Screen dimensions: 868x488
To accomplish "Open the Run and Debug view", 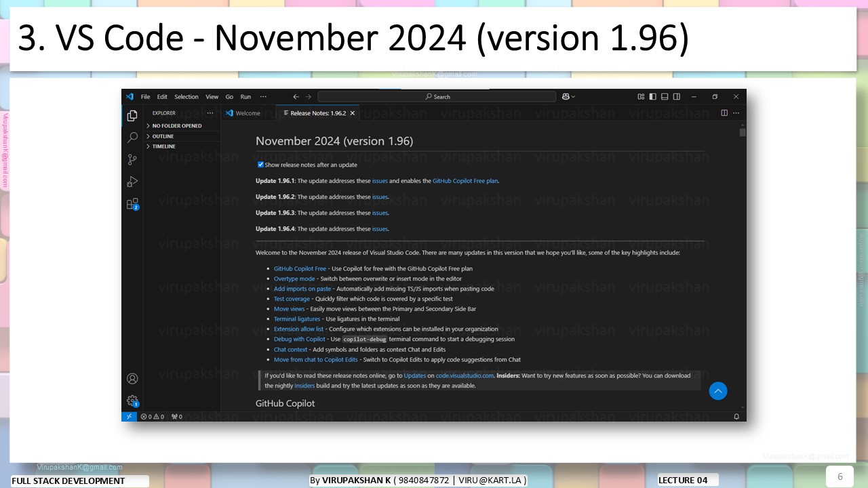I will tap(132, 182).
